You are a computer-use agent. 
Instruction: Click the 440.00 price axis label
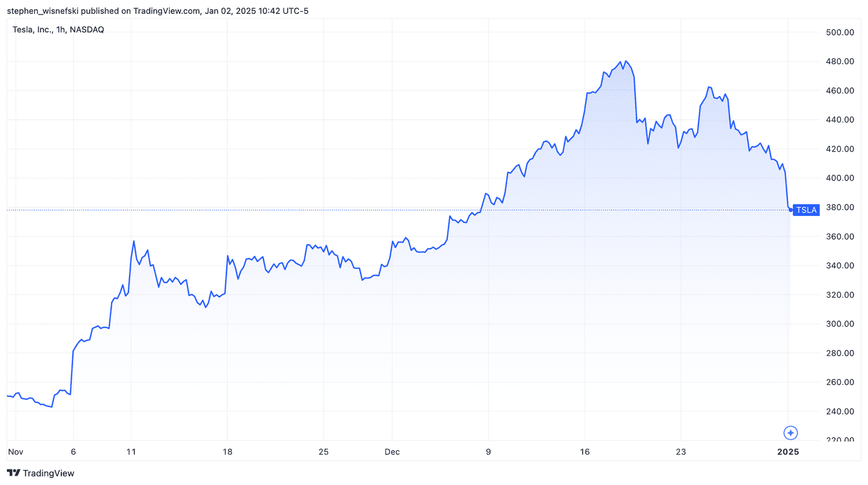(840, 120)
